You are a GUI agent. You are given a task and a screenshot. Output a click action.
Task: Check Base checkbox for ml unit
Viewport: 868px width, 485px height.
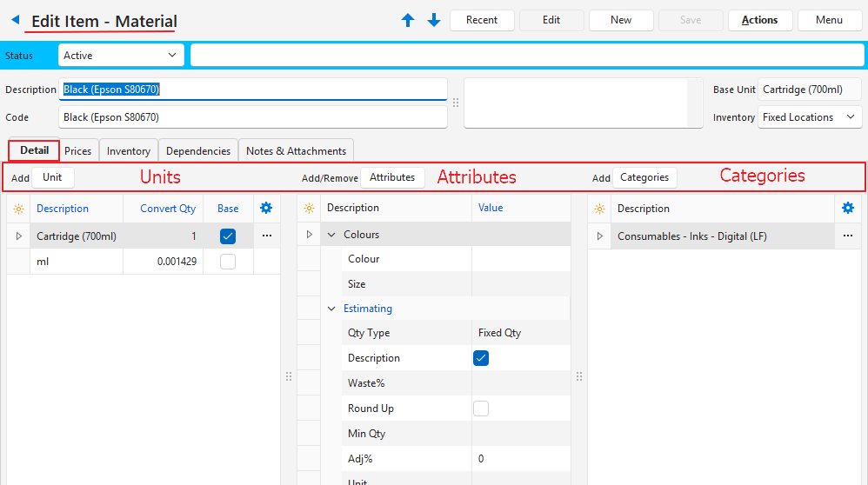[x=228, y=262]
